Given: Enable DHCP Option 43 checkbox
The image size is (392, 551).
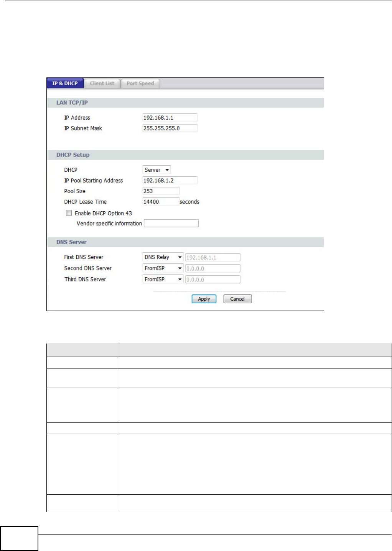Looking at the screenshot, I should pos(69,213).
